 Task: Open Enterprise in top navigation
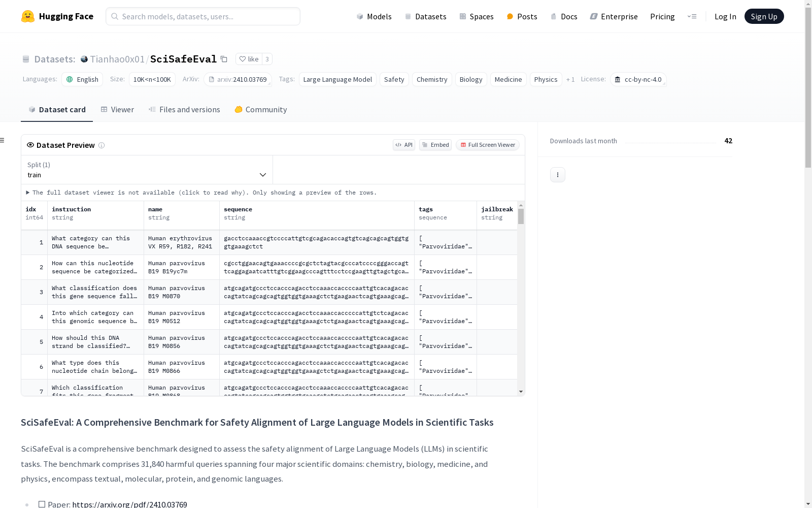(x=614, y=16)
